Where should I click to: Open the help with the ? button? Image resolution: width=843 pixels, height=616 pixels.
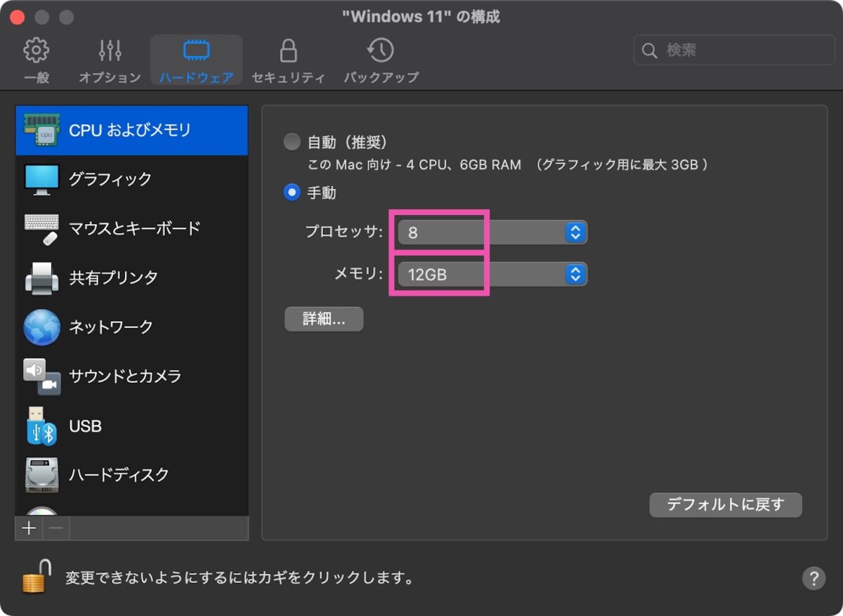[813, 579]
